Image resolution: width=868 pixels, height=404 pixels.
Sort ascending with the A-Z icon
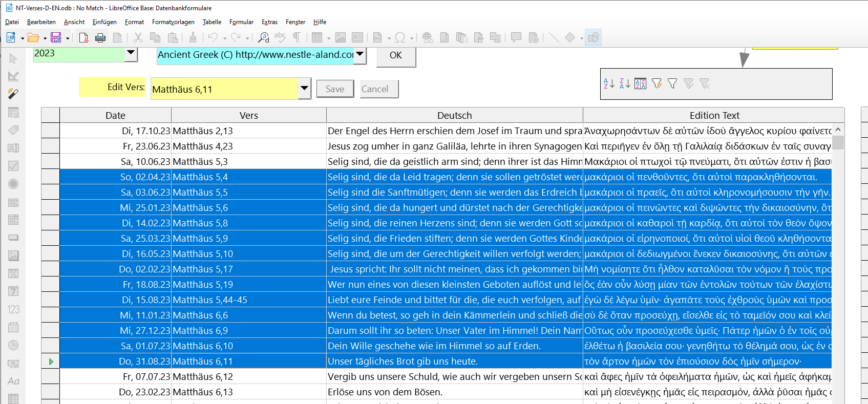609,83
